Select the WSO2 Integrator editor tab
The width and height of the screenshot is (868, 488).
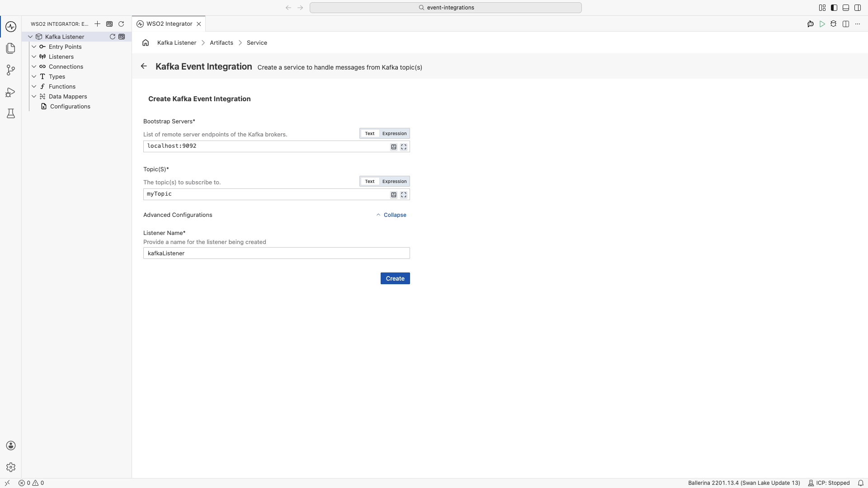pyautogui.click(x=169, y=23)
